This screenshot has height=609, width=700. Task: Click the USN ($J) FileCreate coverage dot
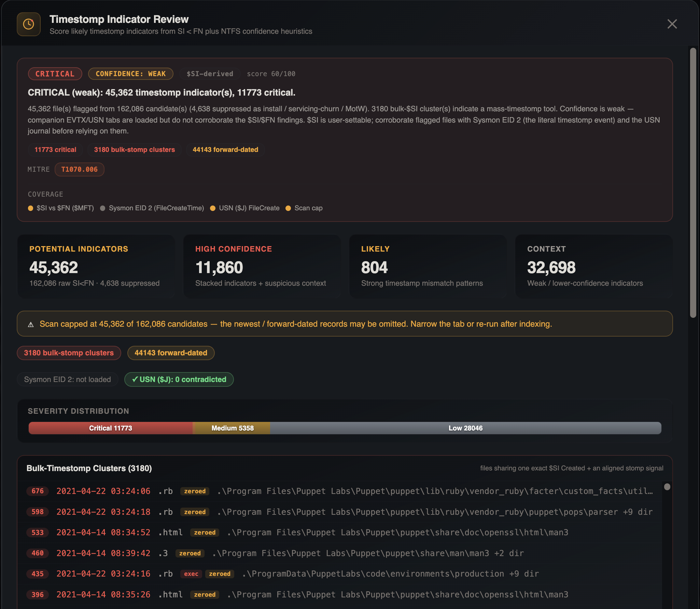click(213, 208)
